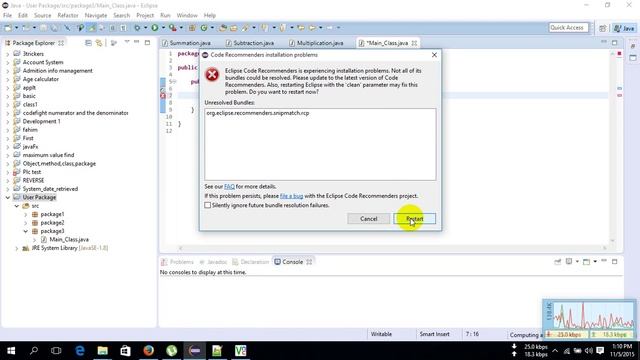Select org.eclipse.recommenders.snipmatch.rcp in Unresolved Bundles list

click(258, 113)
